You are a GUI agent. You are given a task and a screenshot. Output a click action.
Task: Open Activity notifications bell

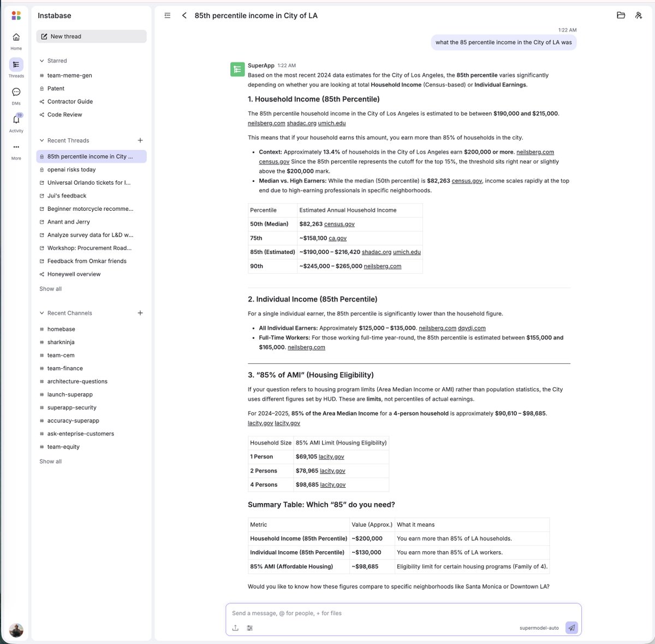(16, 123)
